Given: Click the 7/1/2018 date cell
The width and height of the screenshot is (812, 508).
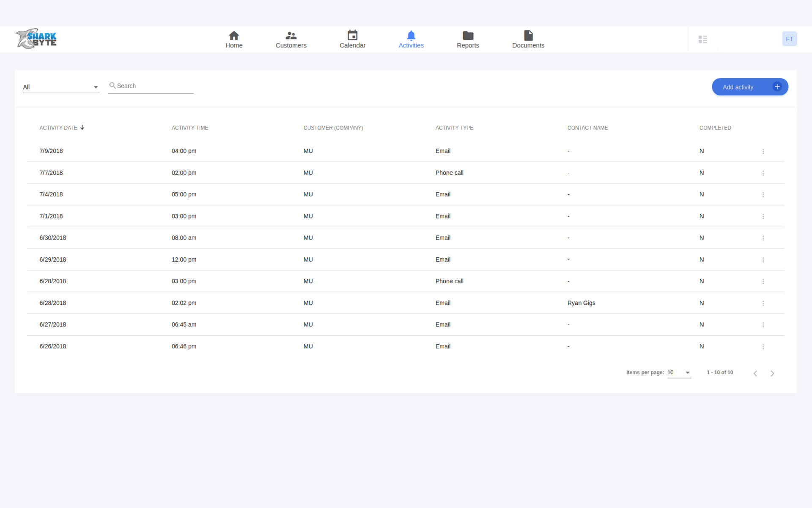Looking at the screenshot, I should click(51, 216).
